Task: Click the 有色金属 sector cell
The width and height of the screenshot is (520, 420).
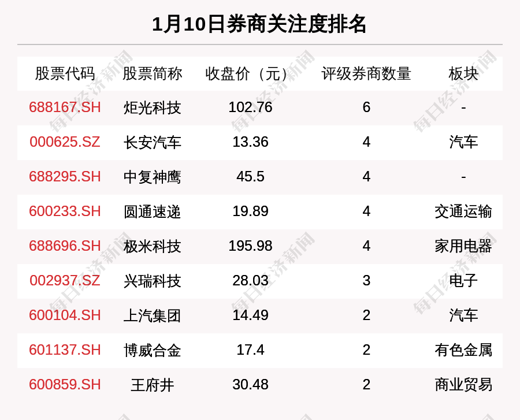Action: (x=463, y=350)
